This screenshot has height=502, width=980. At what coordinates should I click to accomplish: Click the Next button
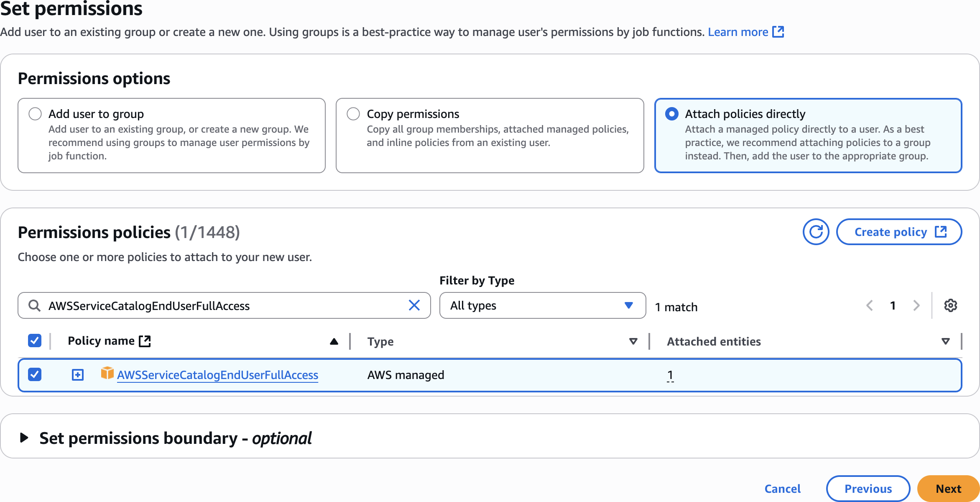pyautogui.click(x=948, y=489)
